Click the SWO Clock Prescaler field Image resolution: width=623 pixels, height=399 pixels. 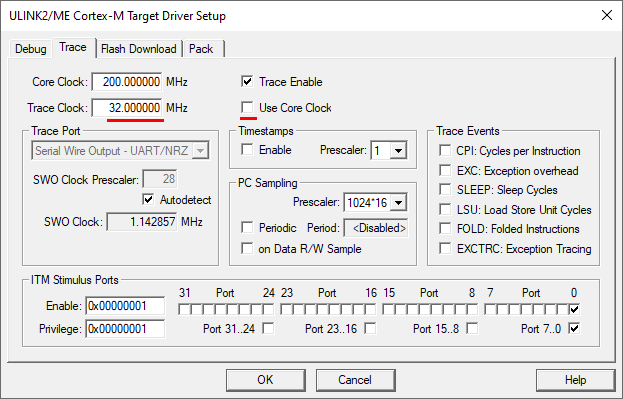[x=160, y=179]
